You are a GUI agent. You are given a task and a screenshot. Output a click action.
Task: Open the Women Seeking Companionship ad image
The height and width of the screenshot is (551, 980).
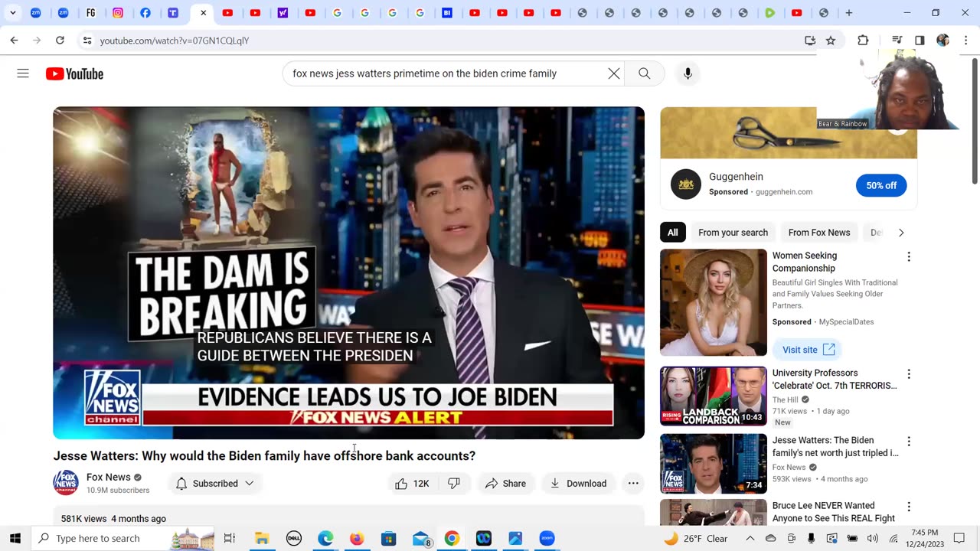(x=714, y=302)
